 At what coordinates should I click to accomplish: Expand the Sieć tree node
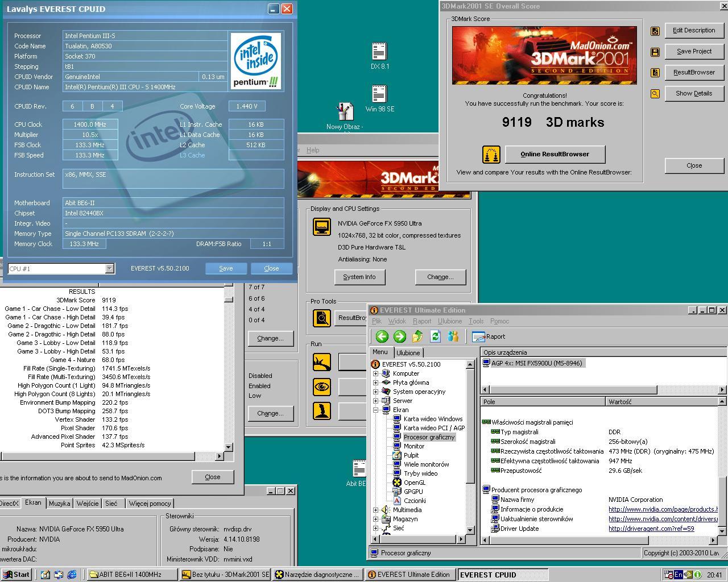pos(375,528)
